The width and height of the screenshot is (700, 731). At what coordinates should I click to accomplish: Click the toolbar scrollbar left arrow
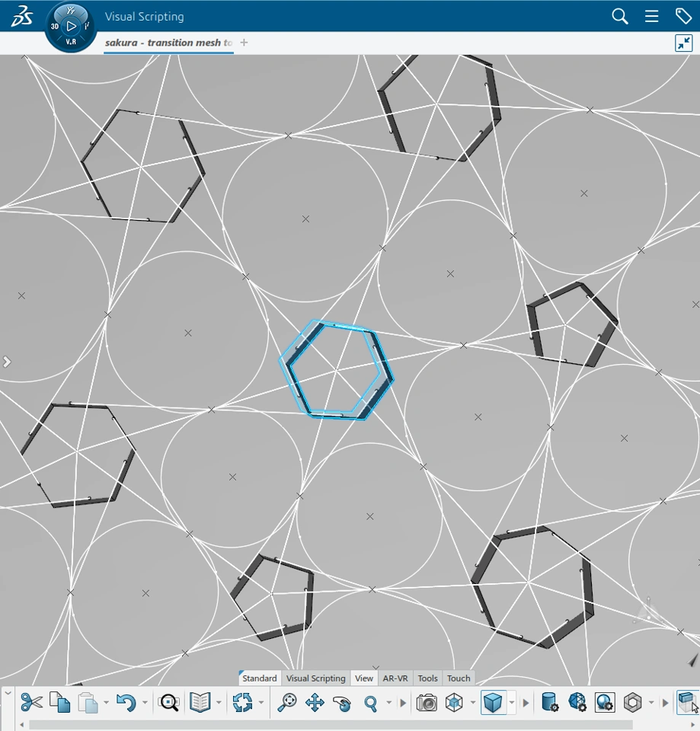(21, 725)
